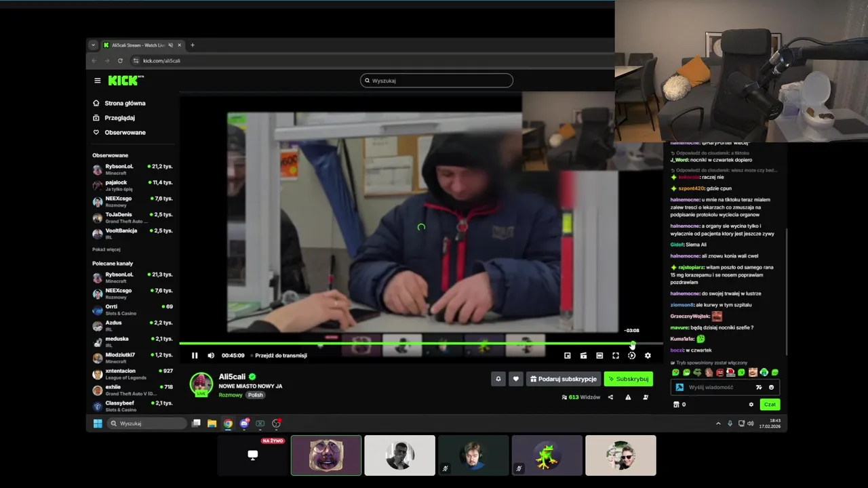Click Ali5cali streamer avatar

point(201,384)
